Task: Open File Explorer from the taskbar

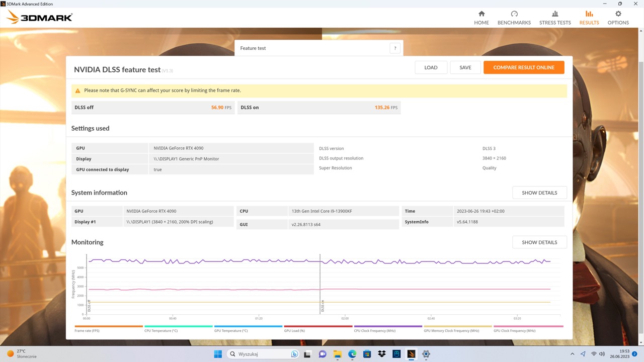Action: pos(338,354)
